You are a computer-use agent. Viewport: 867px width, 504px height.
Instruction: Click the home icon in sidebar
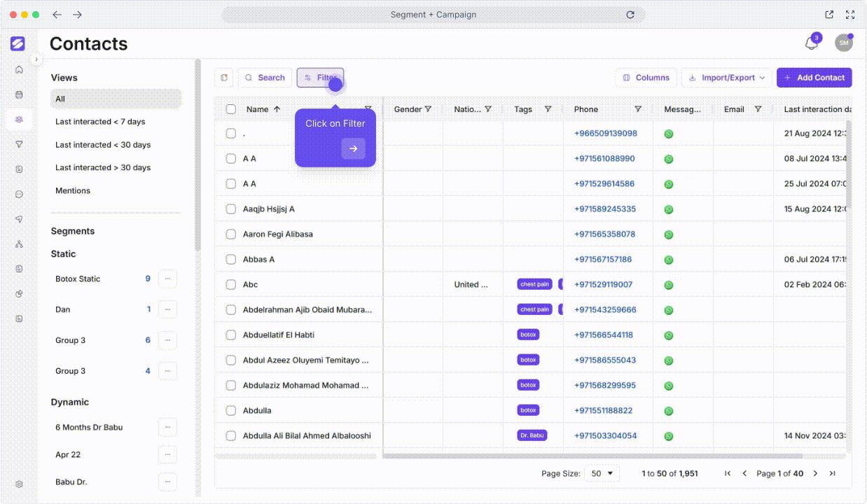[x=19, y=69]
